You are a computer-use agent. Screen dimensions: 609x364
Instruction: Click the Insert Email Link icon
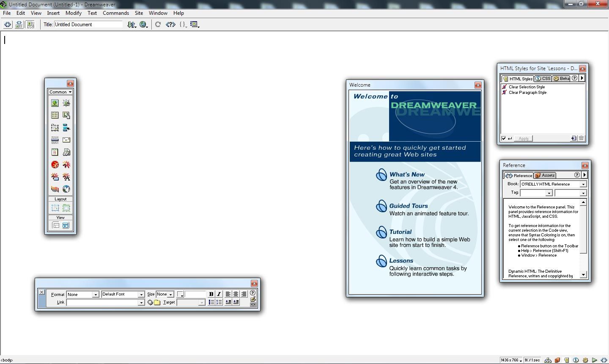tap(66, 140)
